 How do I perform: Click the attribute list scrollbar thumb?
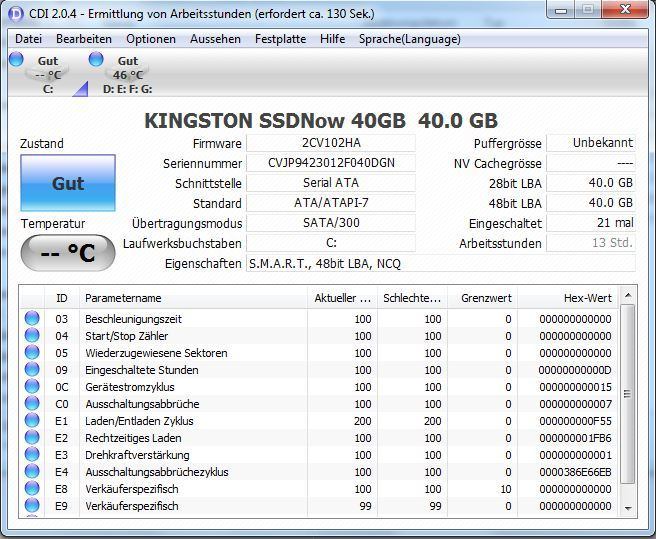[628, 394]
